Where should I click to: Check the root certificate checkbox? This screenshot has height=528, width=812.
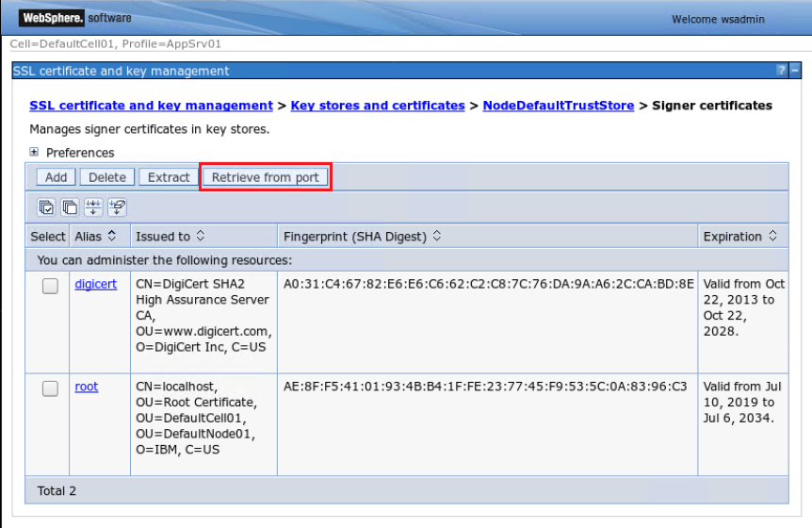coord(50,388)
